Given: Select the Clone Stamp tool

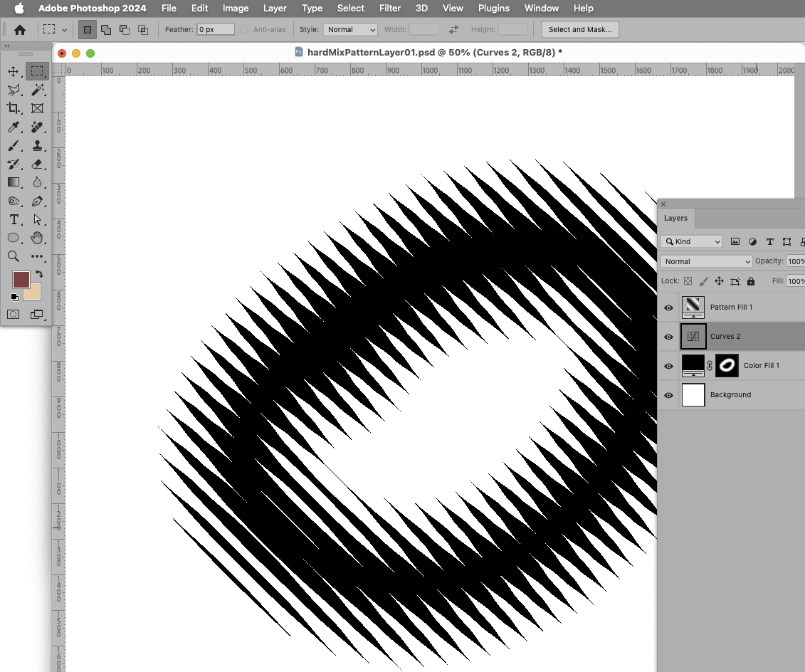Looking at the screenshot, I should tap(37, 146).
